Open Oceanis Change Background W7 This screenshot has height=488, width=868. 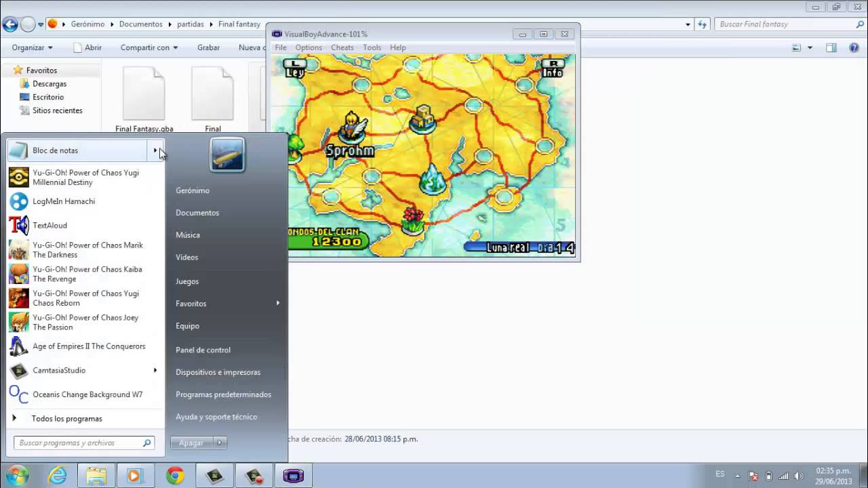[85, 394]
